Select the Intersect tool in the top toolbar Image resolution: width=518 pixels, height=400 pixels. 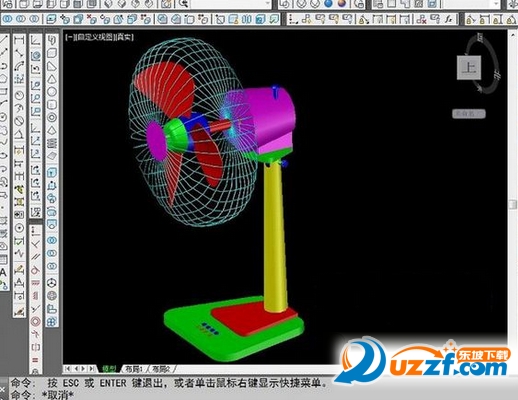point(34,19)
